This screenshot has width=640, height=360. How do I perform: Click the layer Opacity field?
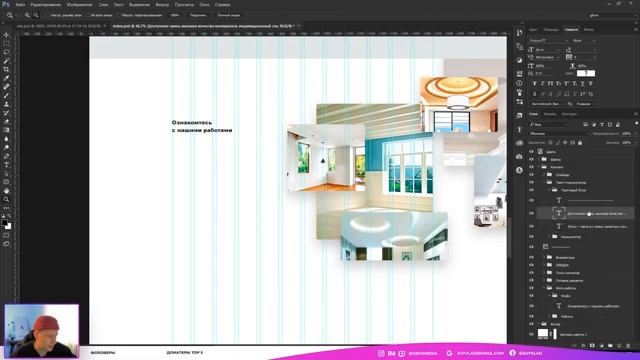click(627, 133)
